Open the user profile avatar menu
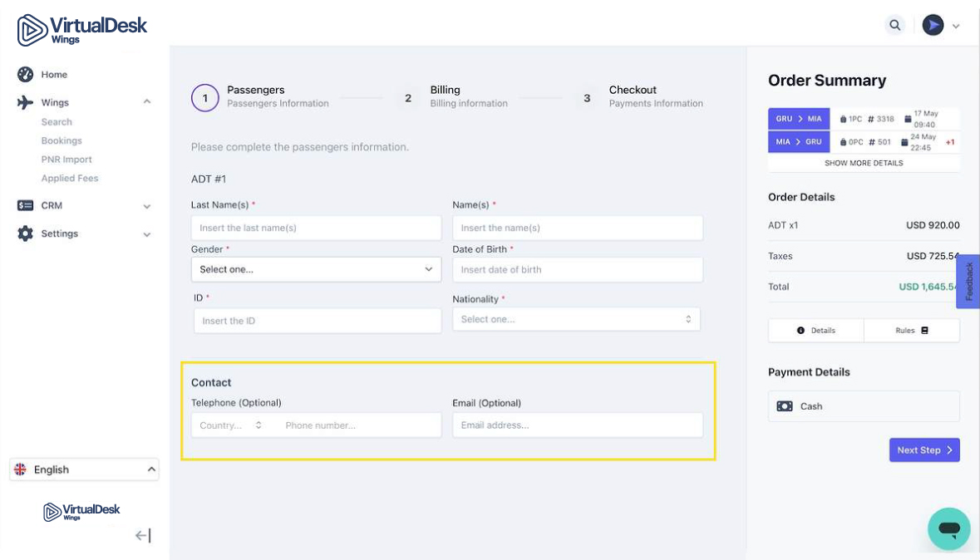This screenshot has width=980, height=560. (x=933, y=25)
